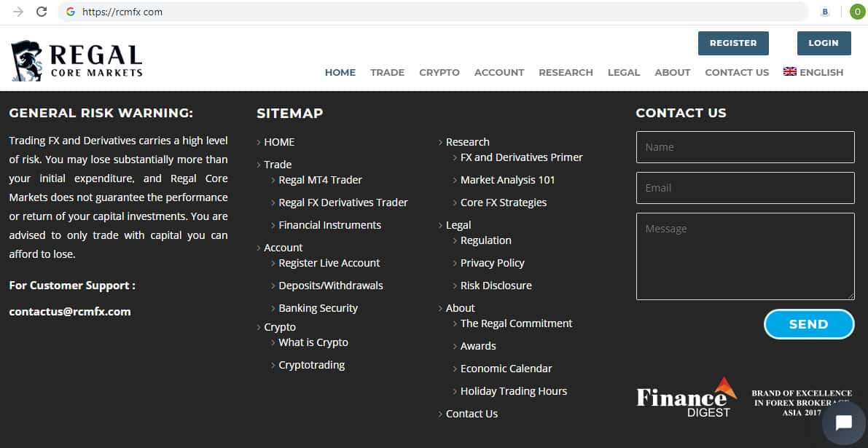868x448 pixels.
Task: Open the Regulation link
Action: pyautogui.click(x=486, y=240)
